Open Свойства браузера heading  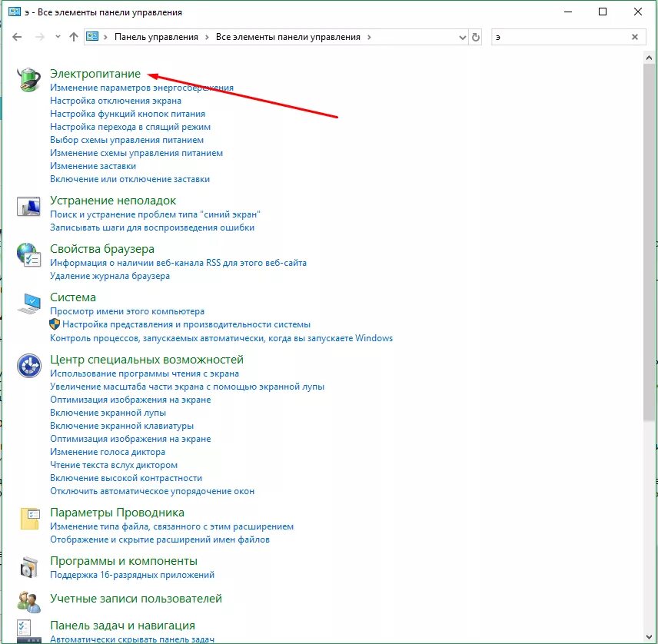[102, 249]
